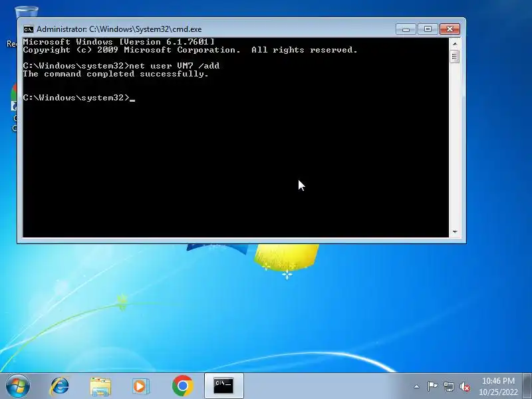Click the cmd scrollbar up arrow
This screenshot has height=399, width=532.
[x=455, y=44]
